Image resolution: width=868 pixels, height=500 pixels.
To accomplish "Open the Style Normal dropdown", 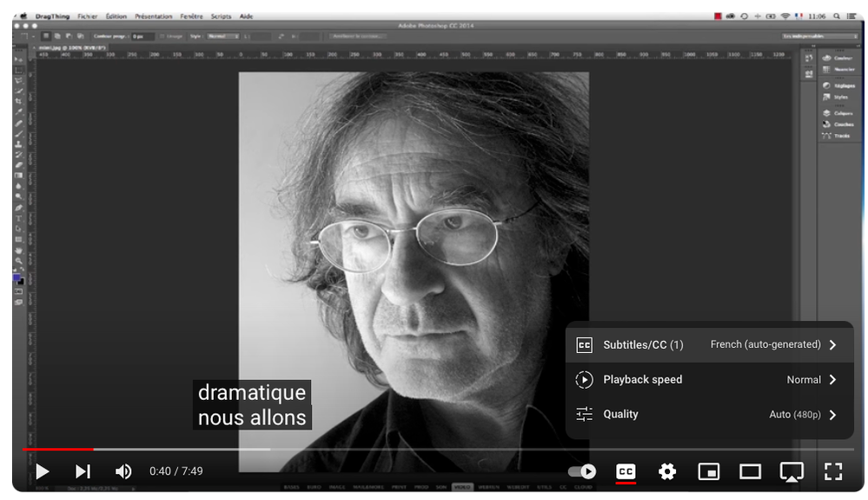I will (x=222, y=36).
